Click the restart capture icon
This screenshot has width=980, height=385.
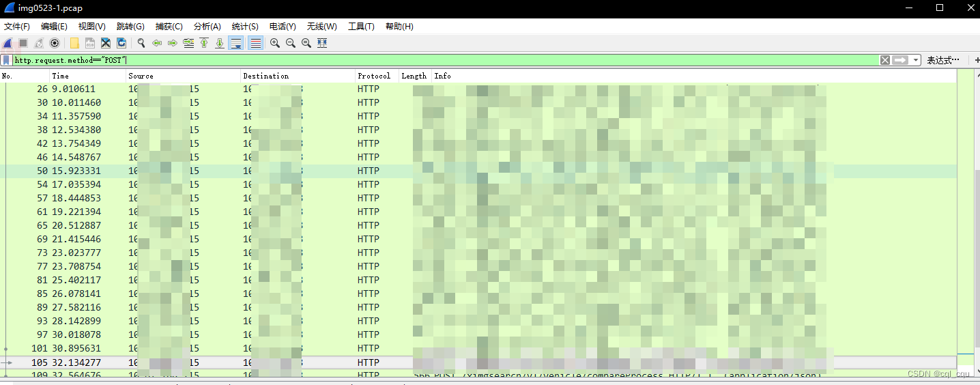(x=39, y=43)
